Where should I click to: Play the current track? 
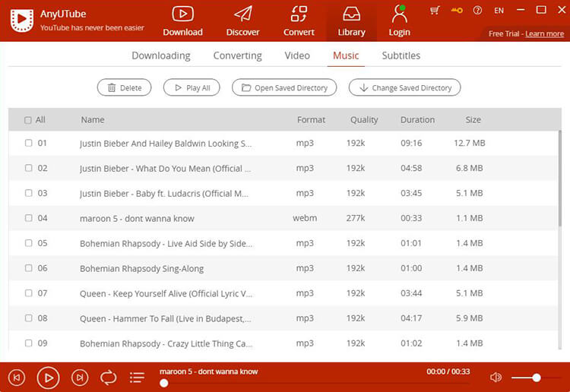[x=48, y=378]
